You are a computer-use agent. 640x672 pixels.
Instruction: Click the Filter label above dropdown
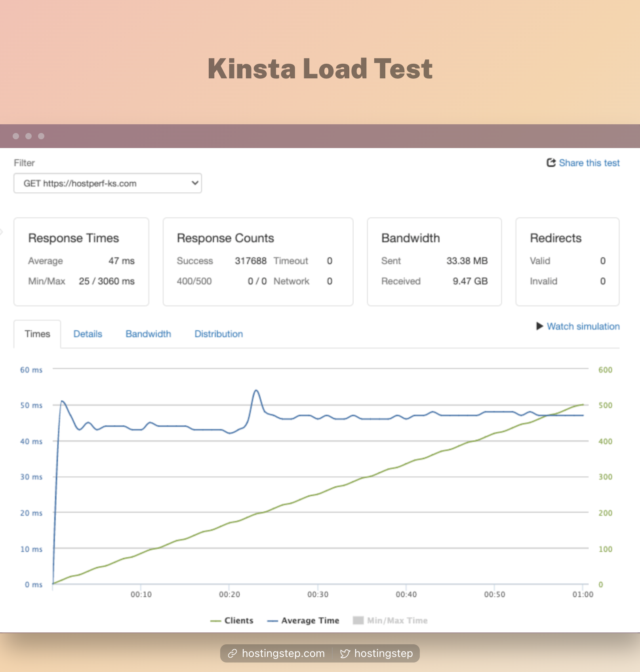pos(24,163)
